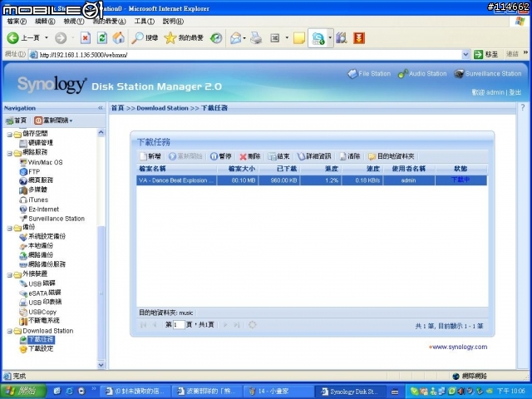Open the History icon in toolbar
The height and width of the screenshot is (399, 532).
(216, 38)
